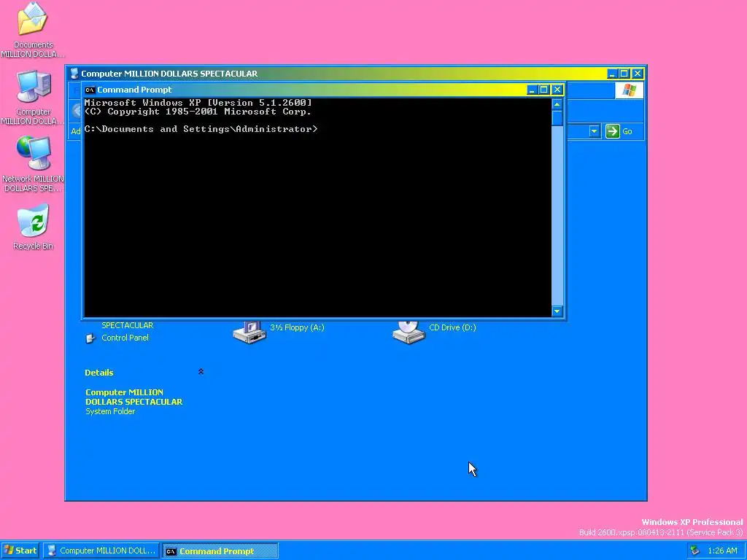
Task: Click the C:\Documents and Settings\Administrator> prompt line
Action: [x=201, y=129]
